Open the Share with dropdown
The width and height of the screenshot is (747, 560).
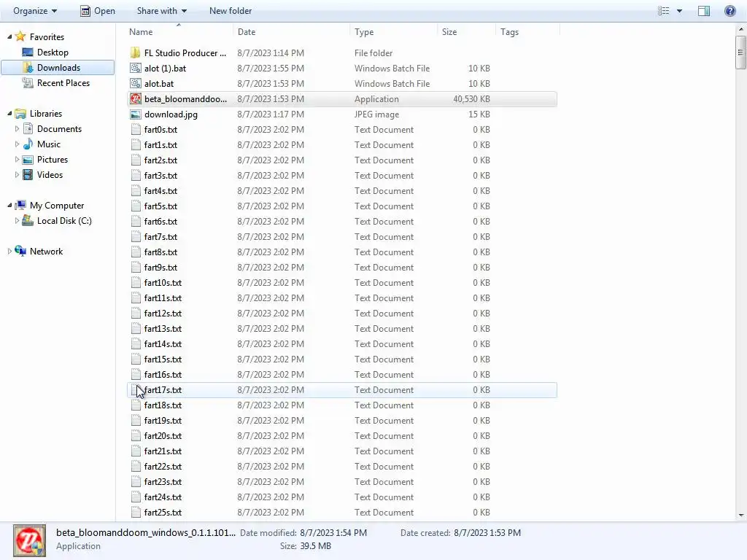pos(161,10)
